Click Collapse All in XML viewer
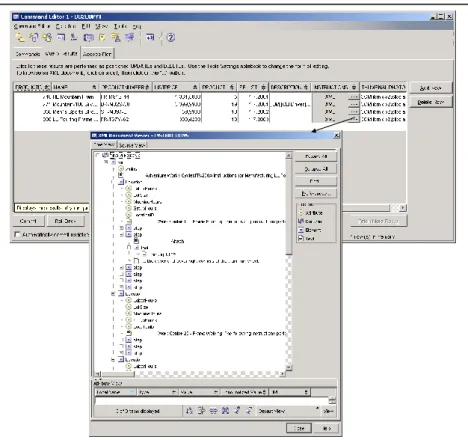Image resolution: width=468 pixels, height=440 pixels. tap(316, 169)
